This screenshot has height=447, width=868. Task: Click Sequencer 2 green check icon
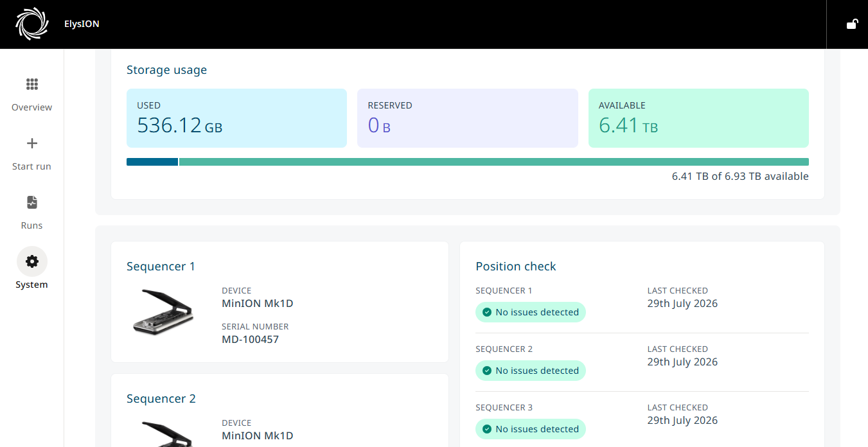click(x=487, y=371)
